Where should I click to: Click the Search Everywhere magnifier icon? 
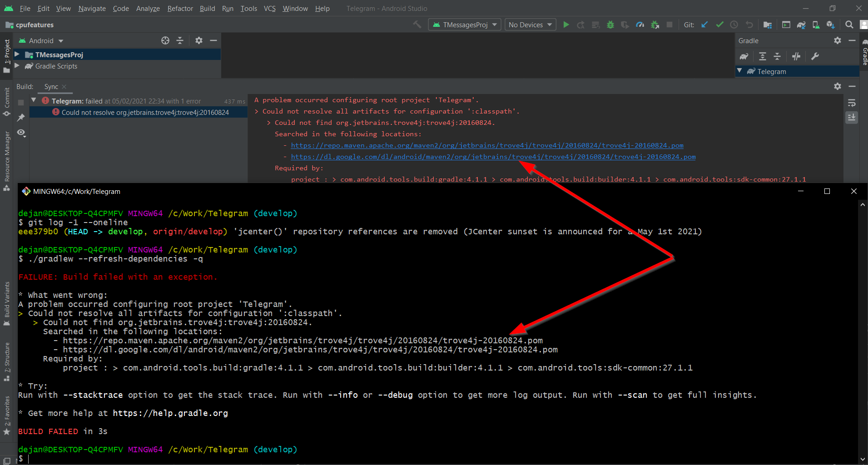tap(849, 25)
